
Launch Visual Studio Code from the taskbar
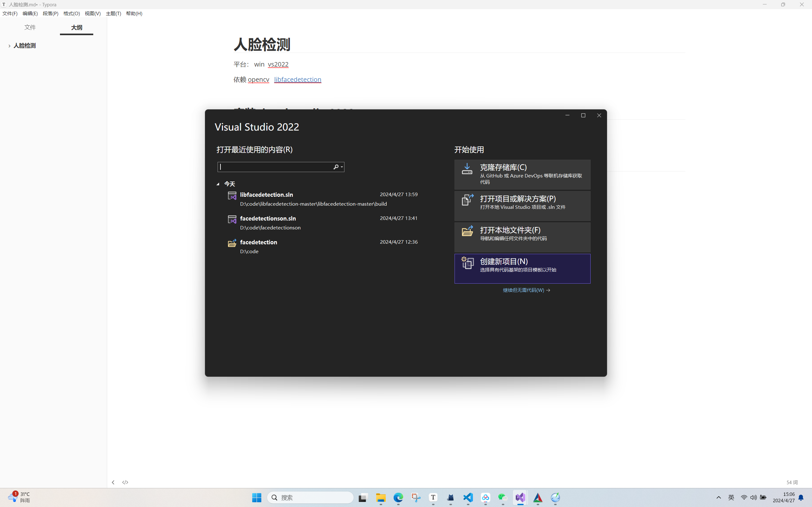pyautogui.click(x=468, y=497)
